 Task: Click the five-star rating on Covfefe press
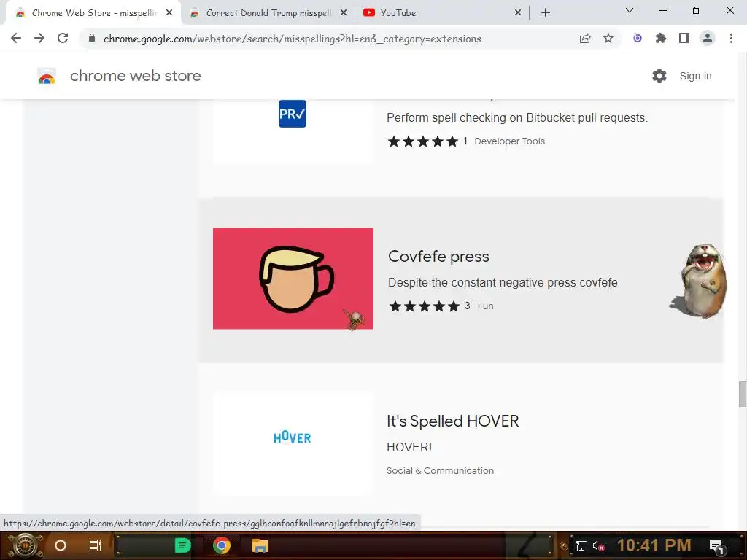click(424, 306)
